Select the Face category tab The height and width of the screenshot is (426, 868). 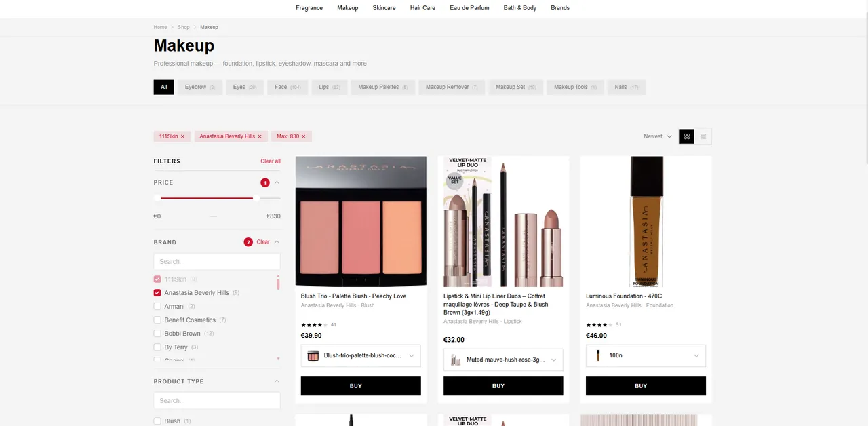pos(288,87)
